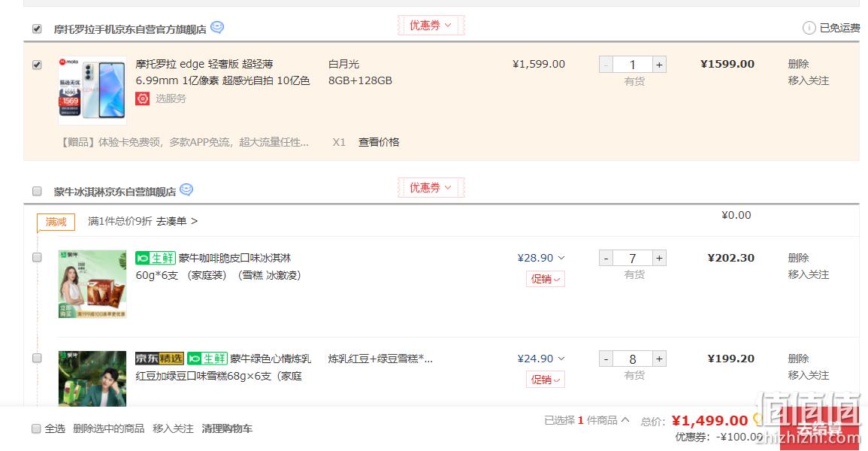The width and height of the screenshot is (868, 451).
Task: Click 移入关注 in the bottom bar
Action: coord(173,429)
